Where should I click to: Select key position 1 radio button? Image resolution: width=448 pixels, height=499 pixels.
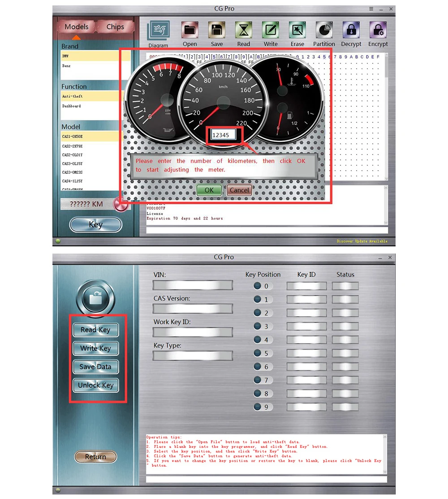point(258,299)
